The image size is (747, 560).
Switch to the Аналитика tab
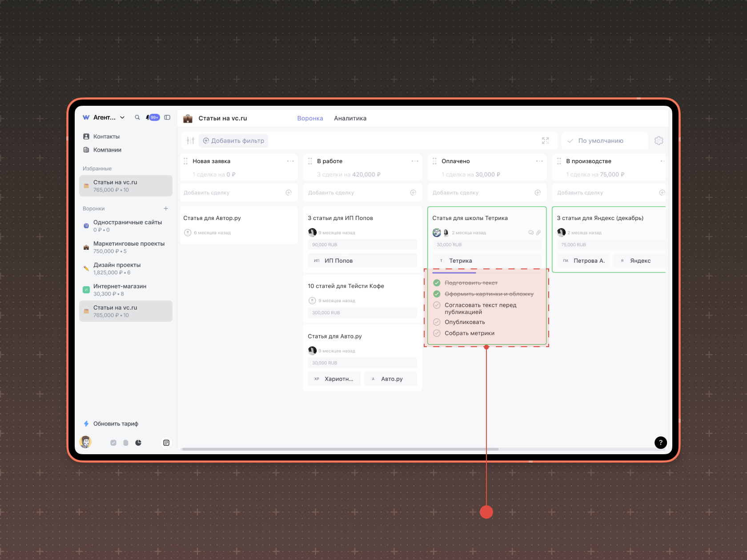click(x=350, y=118)
